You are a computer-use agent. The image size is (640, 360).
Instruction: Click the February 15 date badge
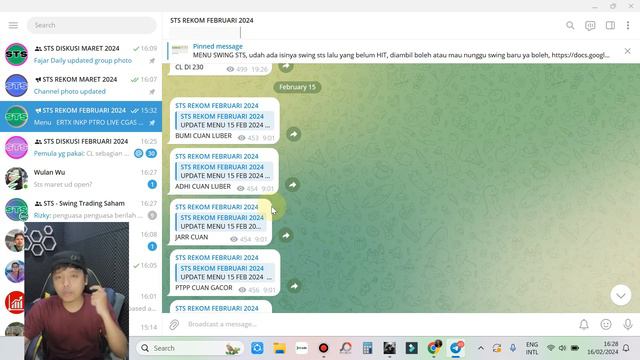point(297,87)
